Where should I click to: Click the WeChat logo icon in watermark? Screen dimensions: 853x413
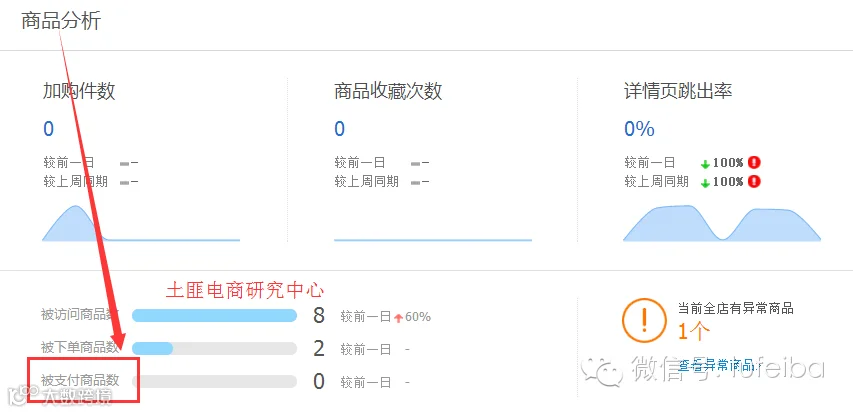tap(602, 371)
